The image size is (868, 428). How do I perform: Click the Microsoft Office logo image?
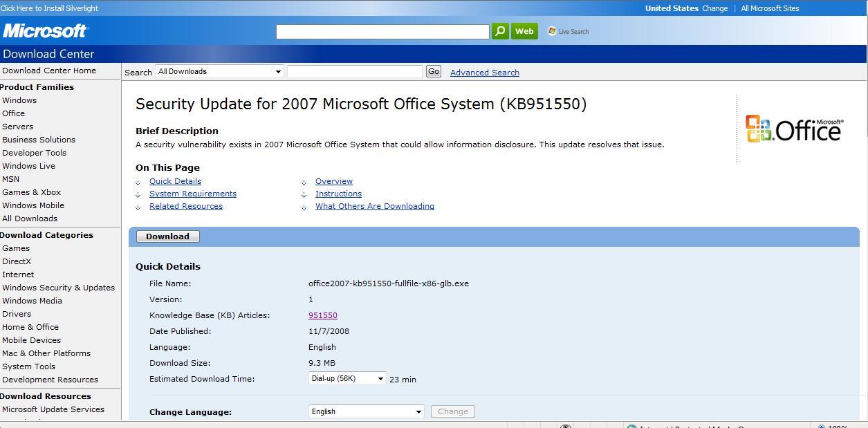tap(795, 129)
